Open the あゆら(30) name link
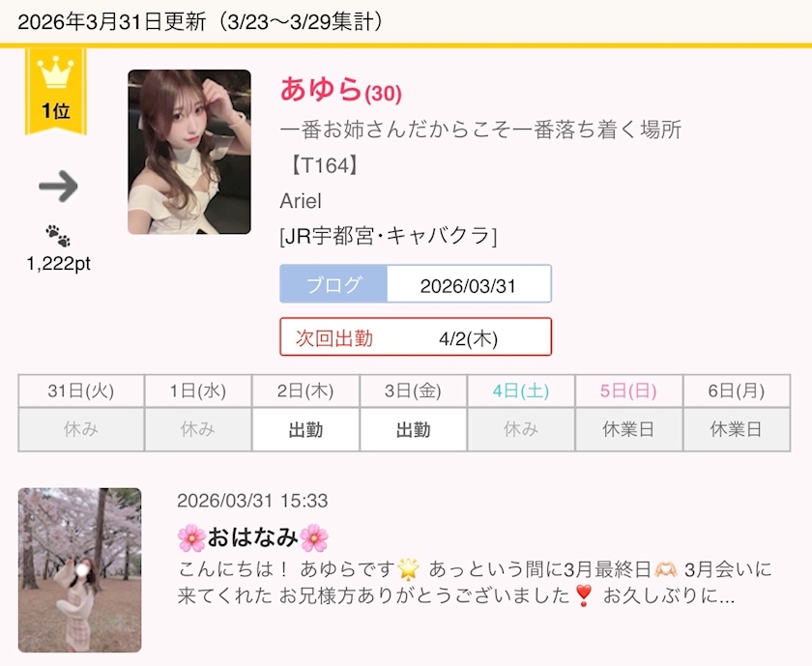Viewport: 812px width, 666px height. (x=340, y=89)
